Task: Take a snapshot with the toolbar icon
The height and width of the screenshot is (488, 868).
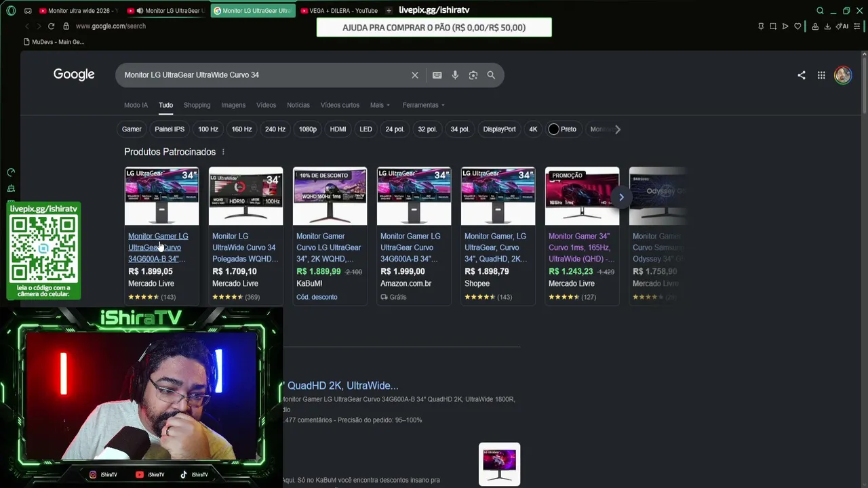Action: click(x=773, y=26)
